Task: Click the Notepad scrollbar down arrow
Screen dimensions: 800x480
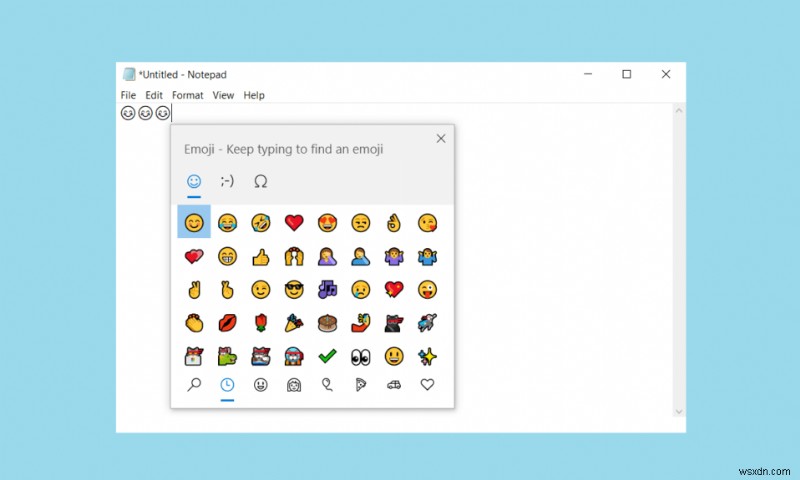Action: pos(679,412)
